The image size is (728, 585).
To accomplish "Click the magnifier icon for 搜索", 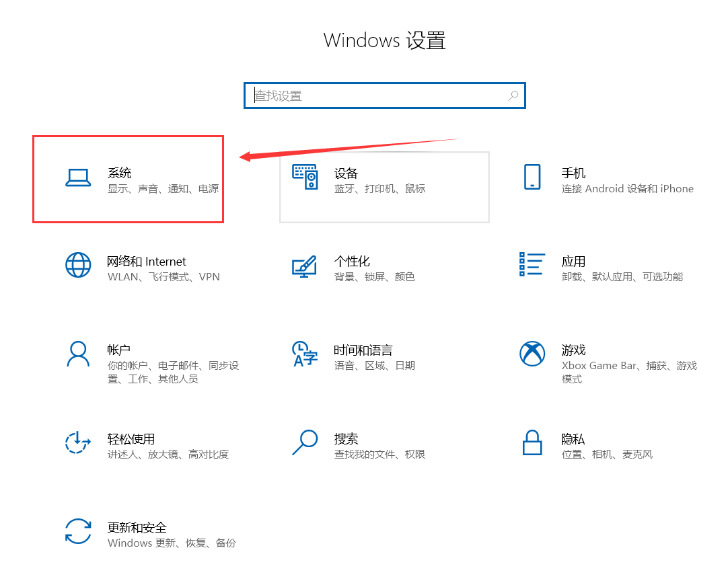I will pyautogui.click(x=305, y=442).
